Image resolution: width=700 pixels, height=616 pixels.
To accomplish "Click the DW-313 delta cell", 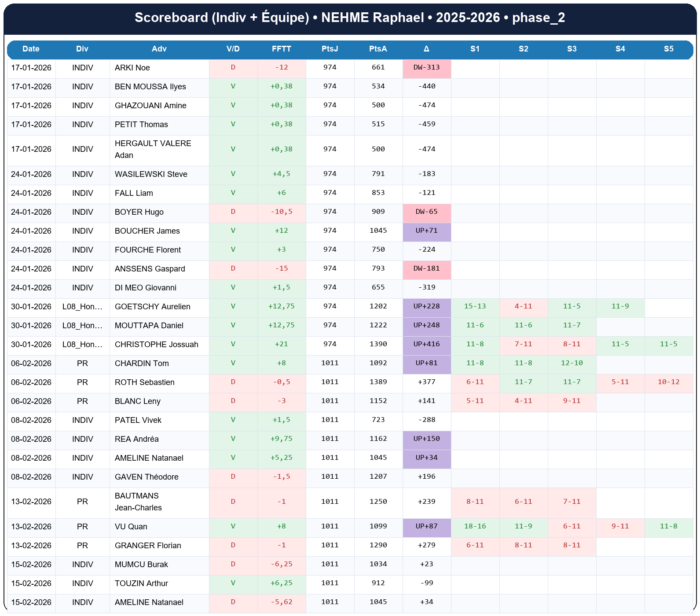I will [426, 68].
